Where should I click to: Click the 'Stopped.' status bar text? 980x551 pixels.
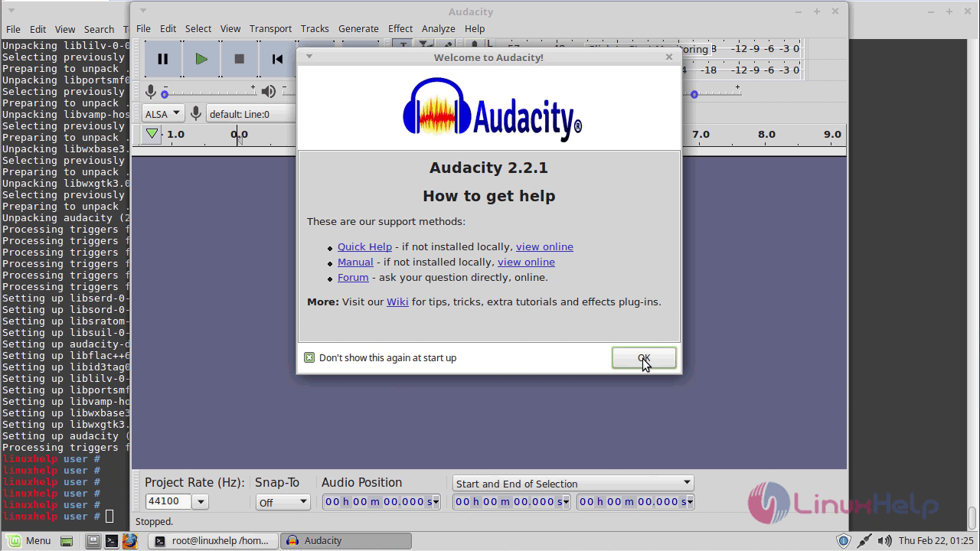point(155,521)
